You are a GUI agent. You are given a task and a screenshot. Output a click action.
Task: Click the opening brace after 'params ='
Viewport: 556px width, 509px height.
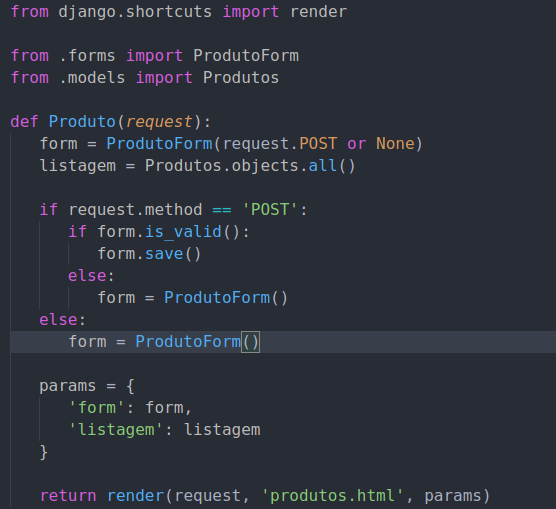(130, 386)
